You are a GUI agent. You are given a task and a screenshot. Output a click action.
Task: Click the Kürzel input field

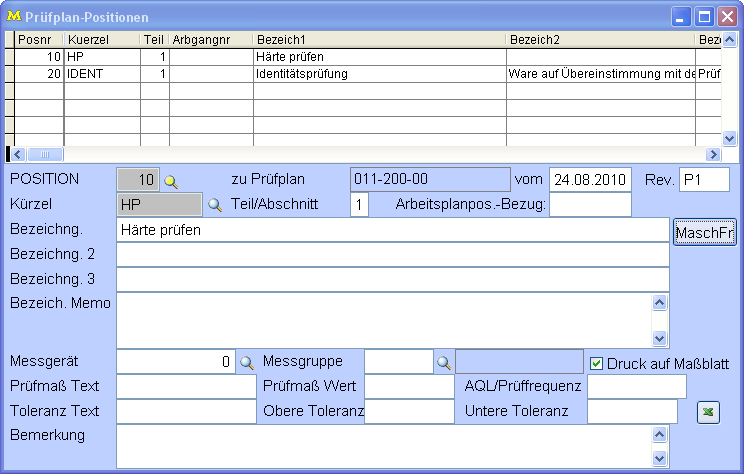(159, 204)
